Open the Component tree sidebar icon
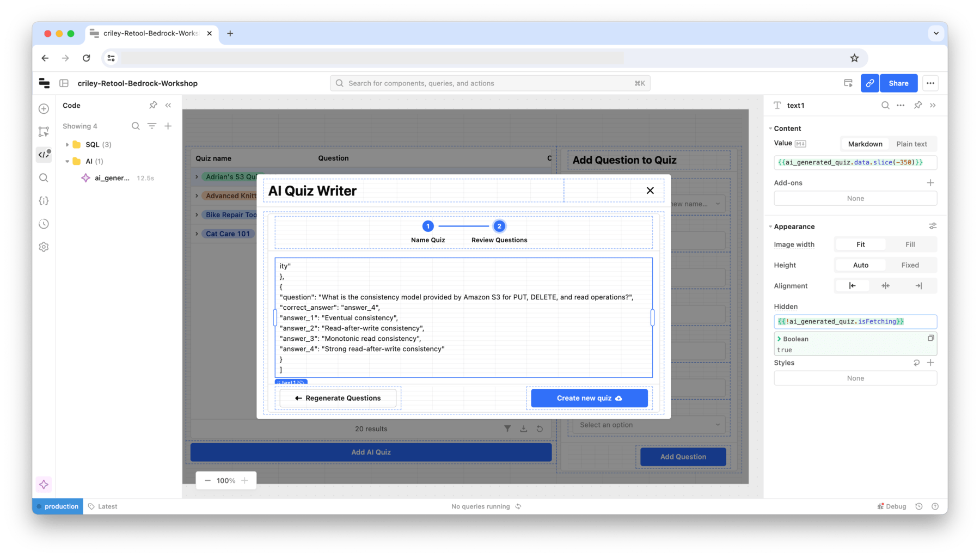980x557 pixels. [44, 132]
